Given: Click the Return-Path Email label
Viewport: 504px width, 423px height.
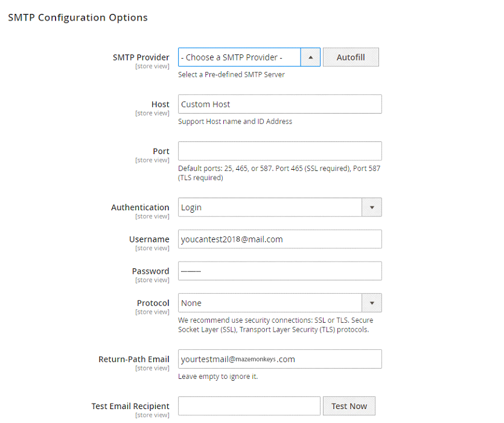Looking at the screenshot, I should click(133, 359).
